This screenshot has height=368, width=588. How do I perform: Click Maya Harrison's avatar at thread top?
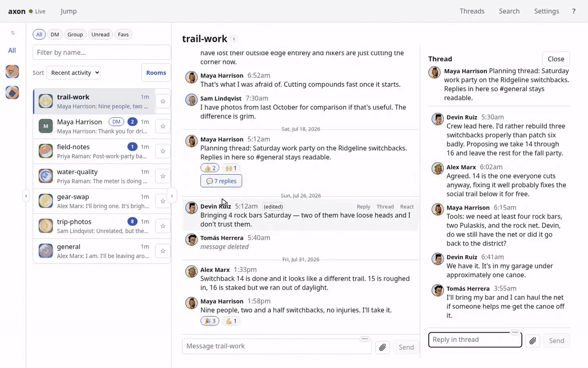point(435,72)
